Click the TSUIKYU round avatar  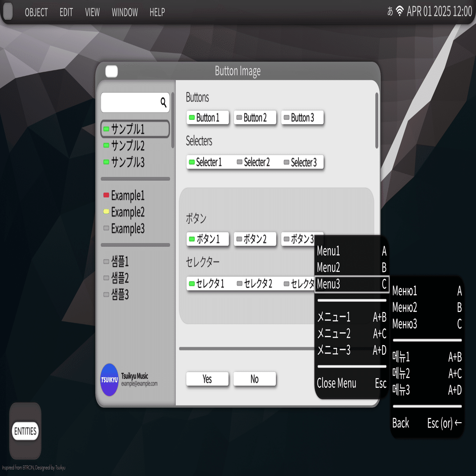point(109,379)
